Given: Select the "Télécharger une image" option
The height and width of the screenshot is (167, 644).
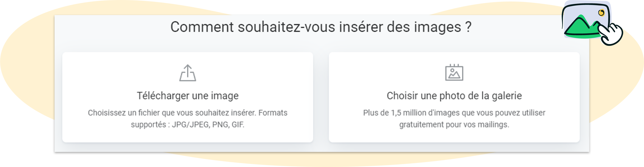Looking at the screenshot, I should [x=188, y=96].
